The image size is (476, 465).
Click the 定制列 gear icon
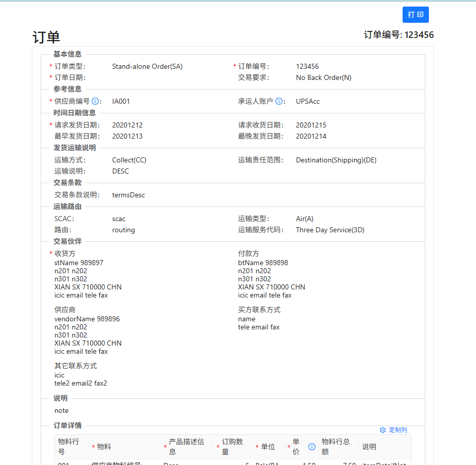click(383, 430)
